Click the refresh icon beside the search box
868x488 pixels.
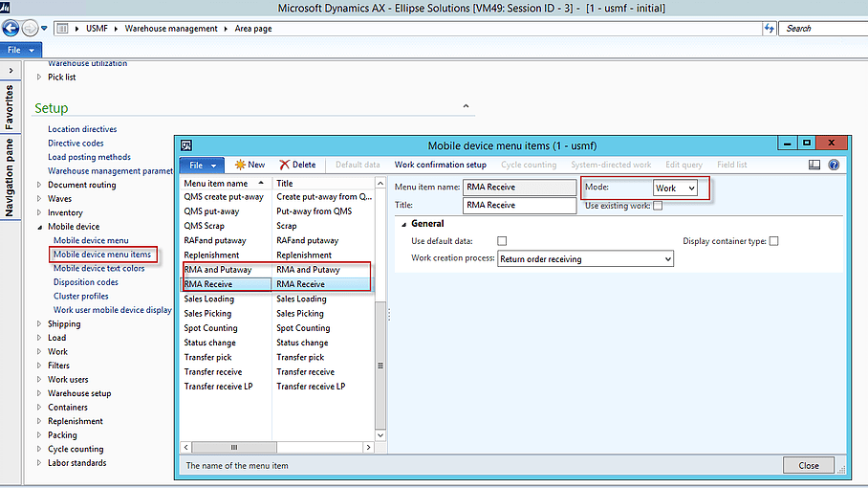pos(769,29)
